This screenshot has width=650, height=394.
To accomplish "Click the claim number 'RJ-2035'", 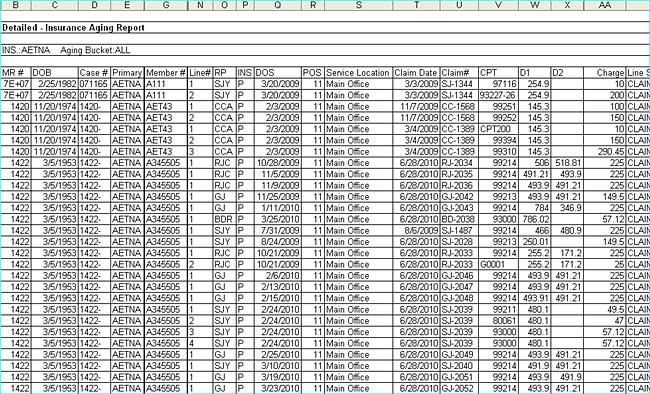I will pyautogui.click(x=459, y=174).
